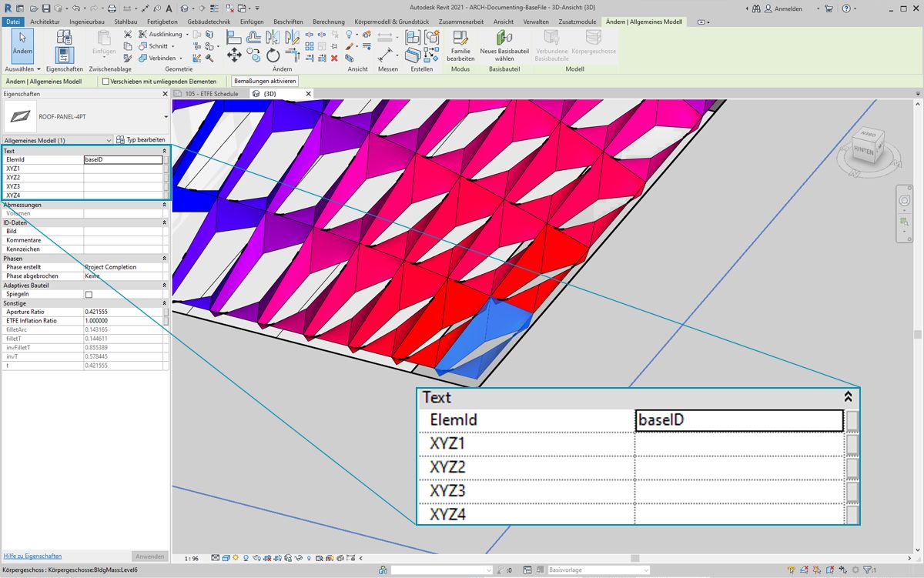Switch to the Verwalten ribbon tab

(x=536, y=22)
